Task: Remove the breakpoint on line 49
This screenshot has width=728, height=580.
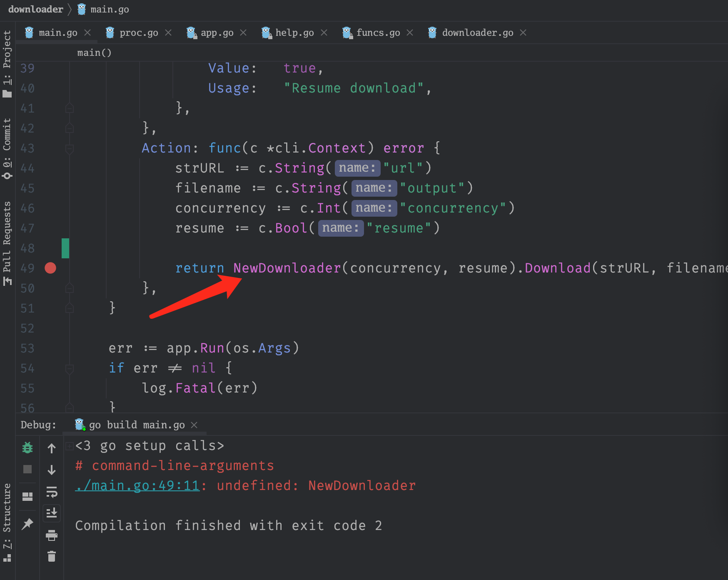Action: (50, 268)
